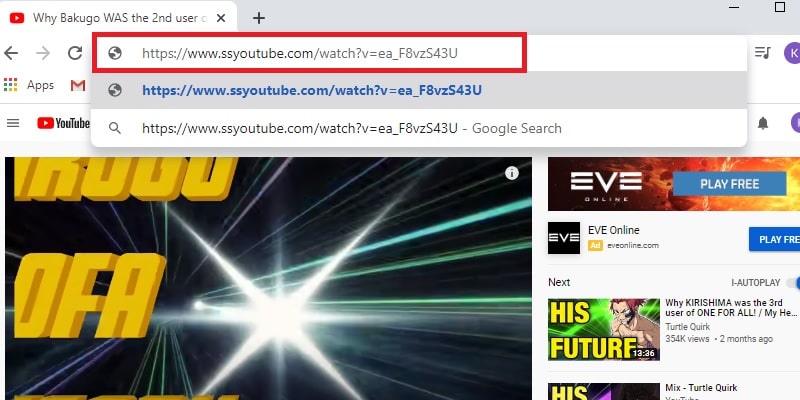Toggle the Autoplay switch
The height and width of the screenshot is (400, 800).
(x=793, y=282)
